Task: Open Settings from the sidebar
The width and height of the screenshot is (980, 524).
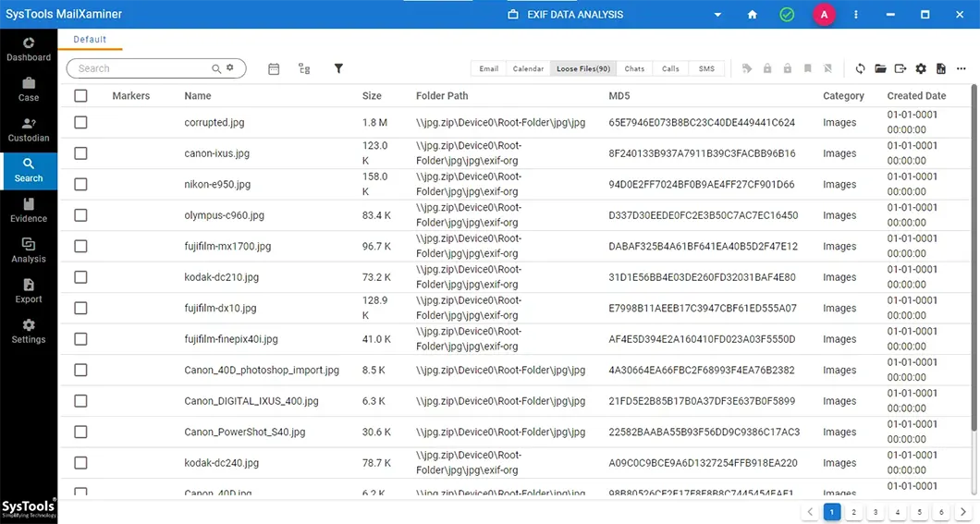Action: 28,332
